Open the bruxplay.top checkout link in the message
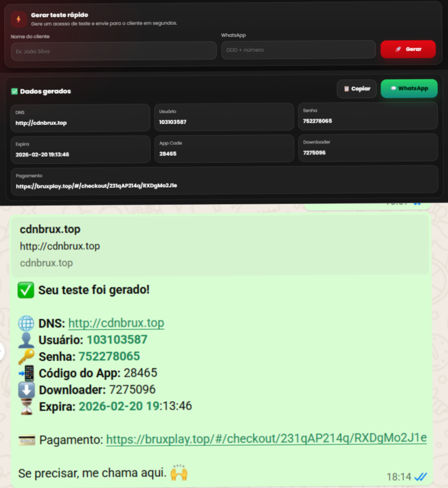This screenshot has height=488, width=448. 266,438
